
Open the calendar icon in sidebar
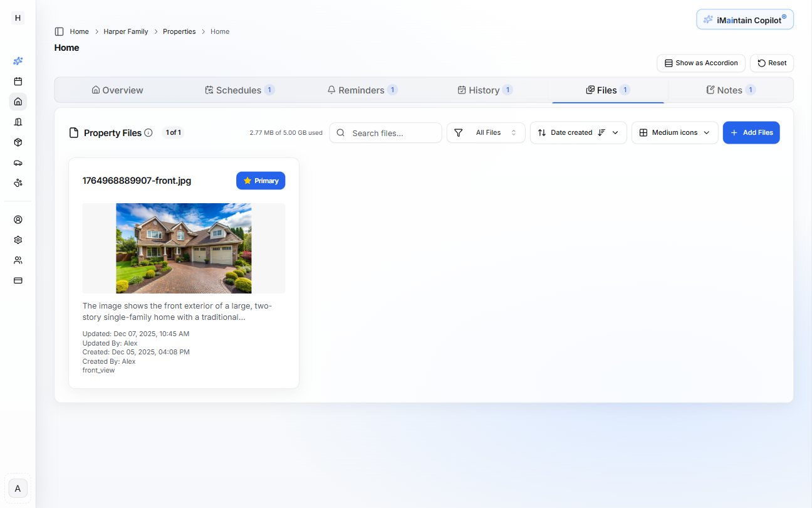18,82
